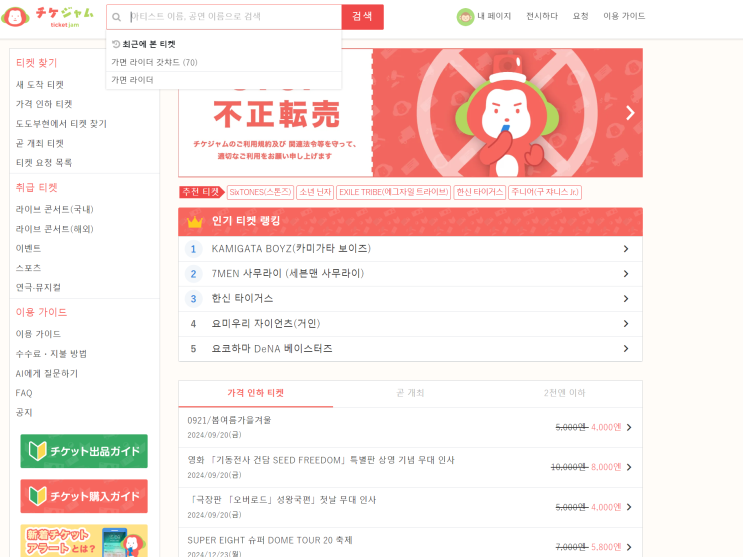Click the magnifier icon in search box
The image size is (743, 557).
[x=116, y=17]
